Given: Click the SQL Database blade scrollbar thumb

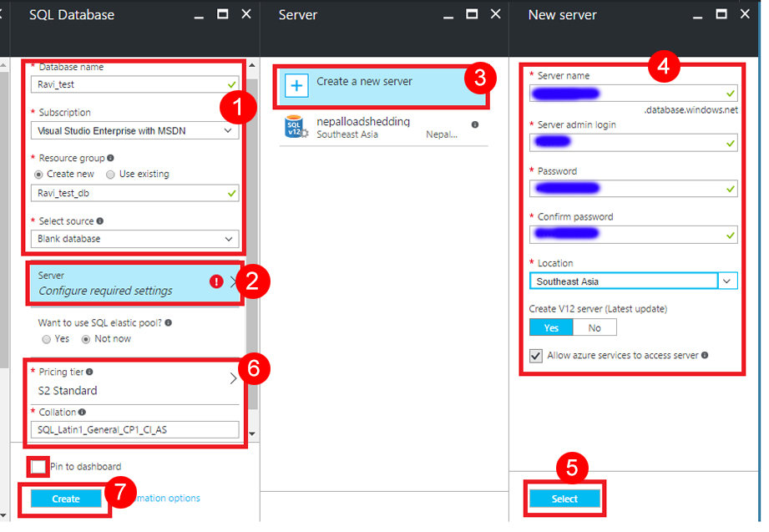Looking at the screenshot, I should click(252, 244).
